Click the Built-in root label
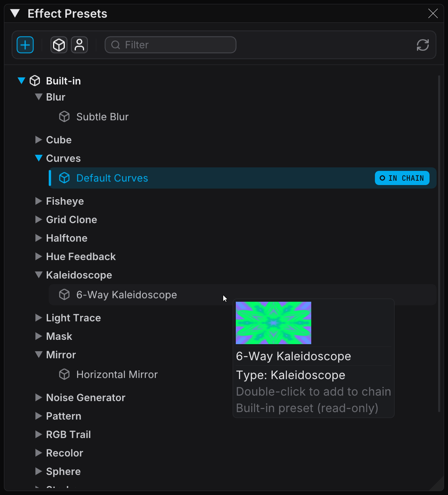The height and width of the screenshot is (495, 448). pos(63,81)
